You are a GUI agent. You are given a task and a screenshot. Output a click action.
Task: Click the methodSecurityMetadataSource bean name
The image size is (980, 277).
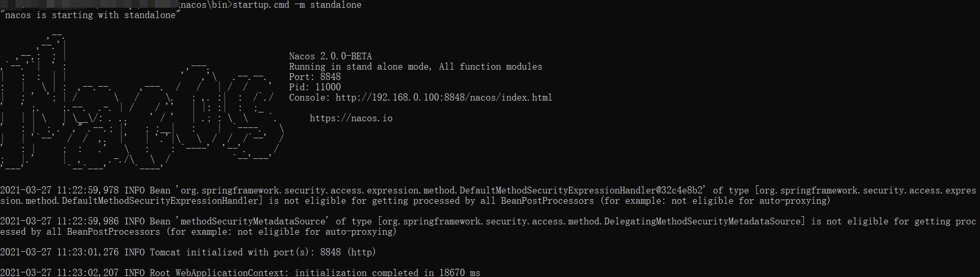click(x=253, y=221)
